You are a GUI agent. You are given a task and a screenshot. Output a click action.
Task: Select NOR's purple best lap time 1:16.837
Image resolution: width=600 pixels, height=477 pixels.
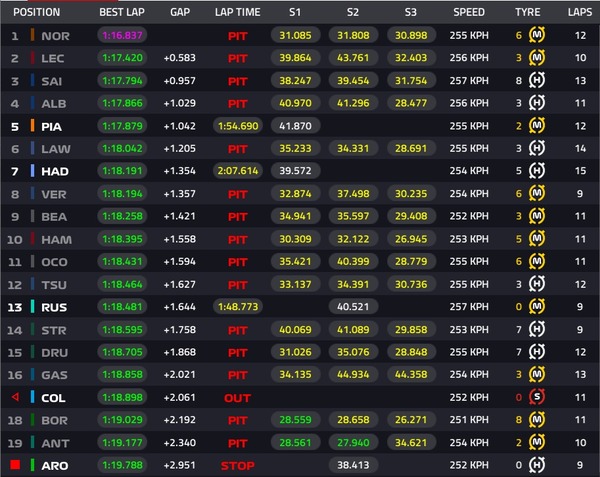[x=123, y=35]
